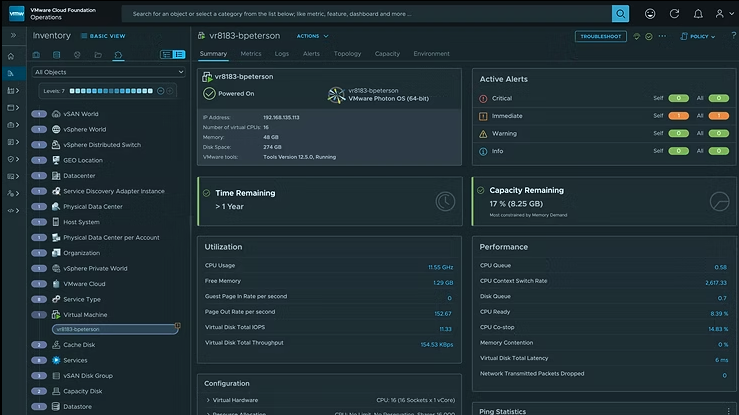The width and height of the screenshot is (739, 415).
Task: Open the Topology tab
Action: [x=347, y=54]
